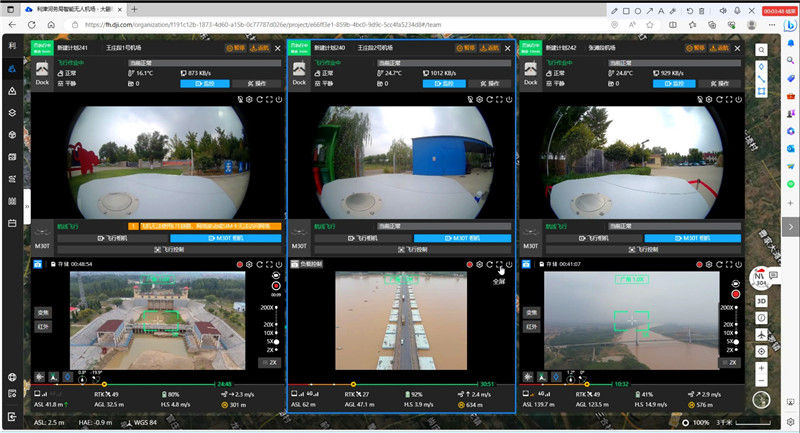
Task: Toggle drone video recording in plan 242 header
Action: (x=699, y=264)
